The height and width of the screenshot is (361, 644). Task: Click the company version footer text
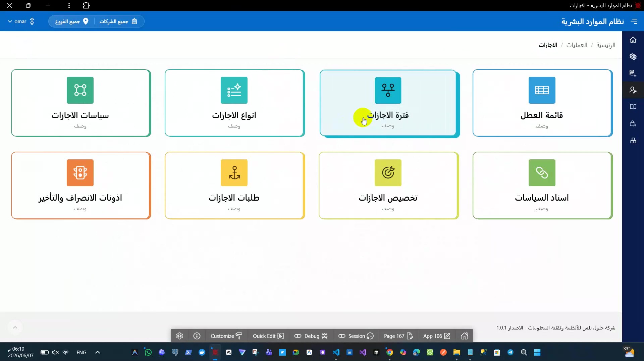pyautogui.click(x=556, y=328)
